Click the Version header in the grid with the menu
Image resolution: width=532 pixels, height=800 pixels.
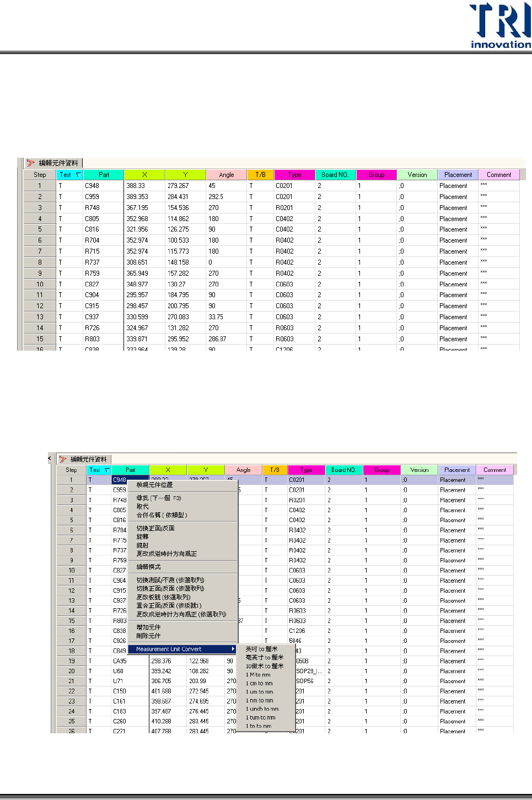point(420,470)
